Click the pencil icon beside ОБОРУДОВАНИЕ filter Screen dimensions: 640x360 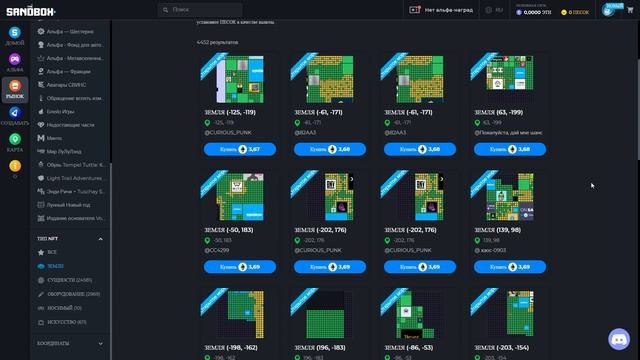tap(41, 294)
